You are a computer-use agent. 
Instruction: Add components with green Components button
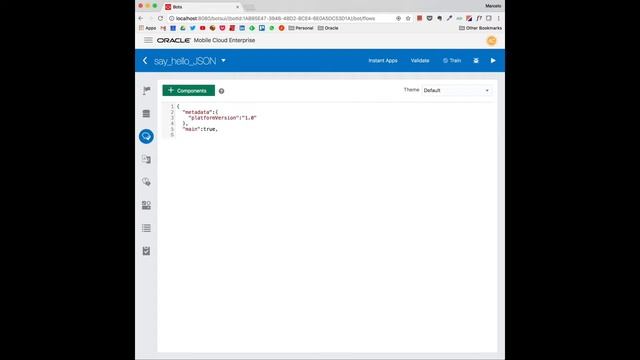click(x=189, y=91)
